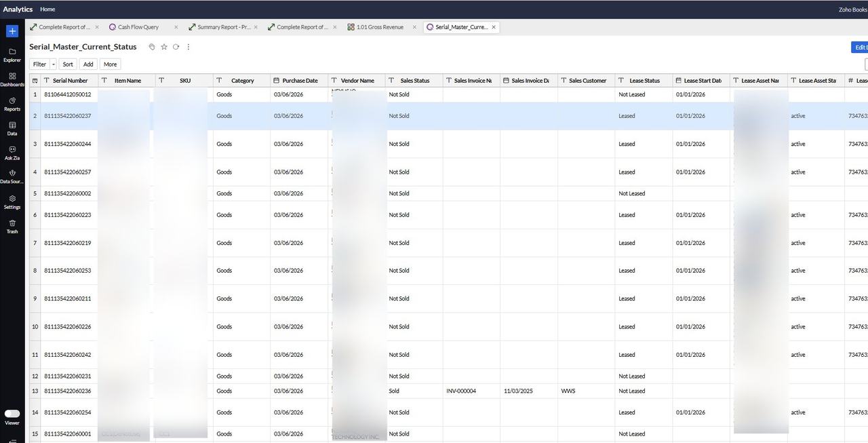
Task: Open Trash in the sidebar
Action: coord(12,227)
